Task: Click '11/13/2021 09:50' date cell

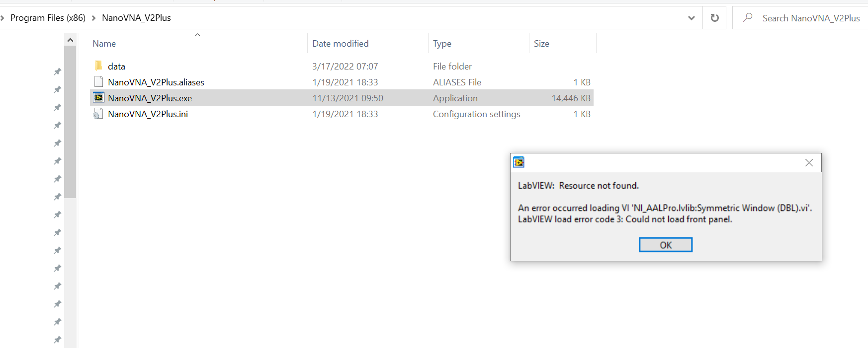Action: click(x=347, y=98)
